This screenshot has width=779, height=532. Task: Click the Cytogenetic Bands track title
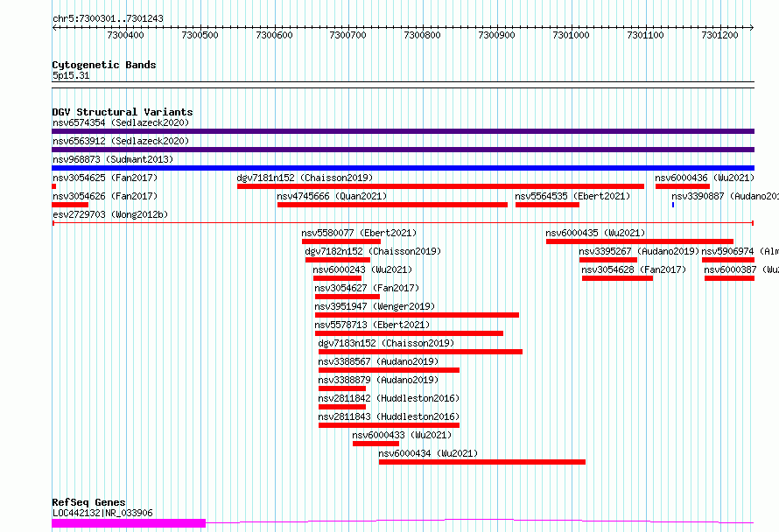[104, 65]
